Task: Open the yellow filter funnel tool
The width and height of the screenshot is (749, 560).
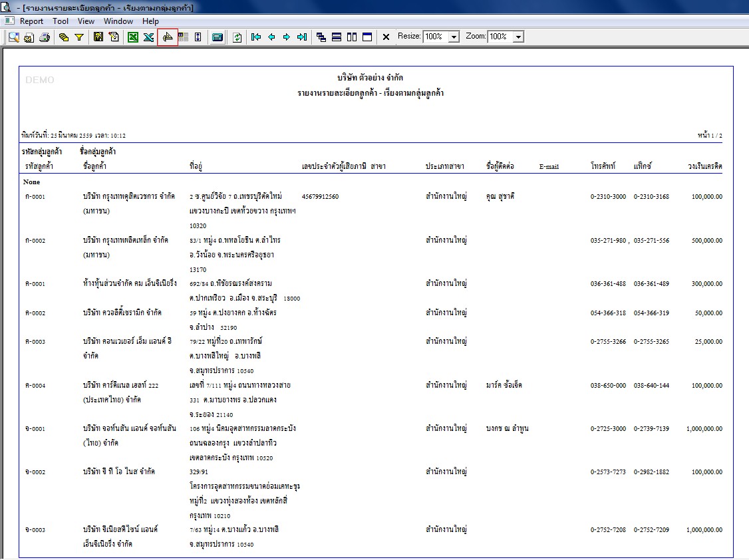Action: click(79, 37)
